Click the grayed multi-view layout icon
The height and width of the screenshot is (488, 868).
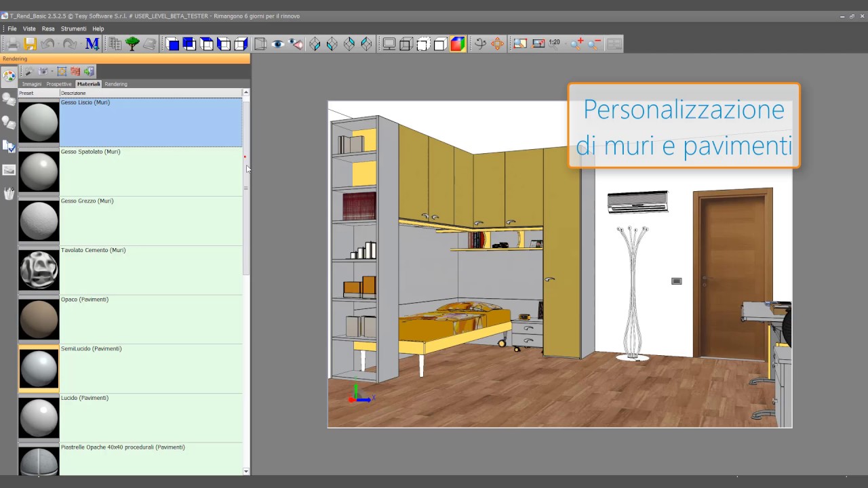click(614, 44)
